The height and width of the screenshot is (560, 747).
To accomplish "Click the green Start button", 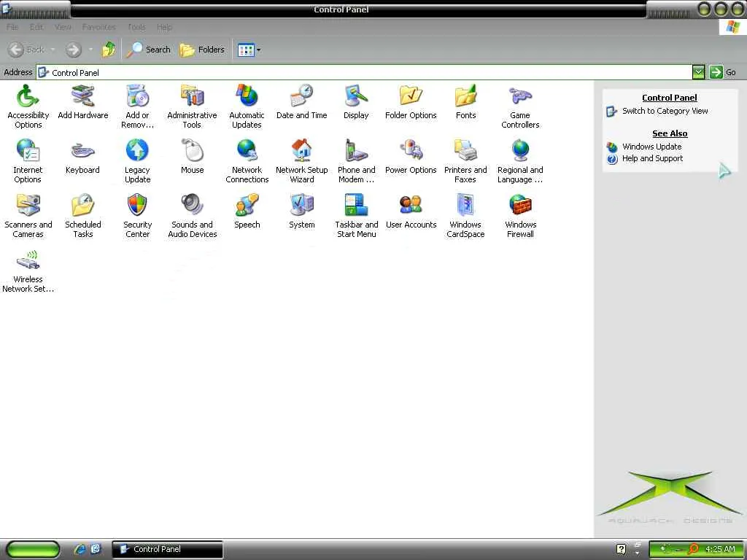I will point(33,549).
